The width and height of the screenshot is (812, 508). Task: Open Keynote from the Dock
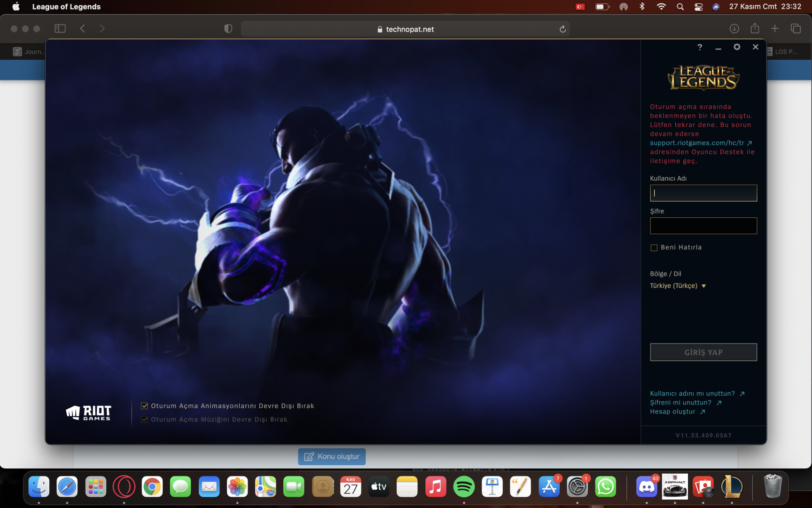(492, 487)
